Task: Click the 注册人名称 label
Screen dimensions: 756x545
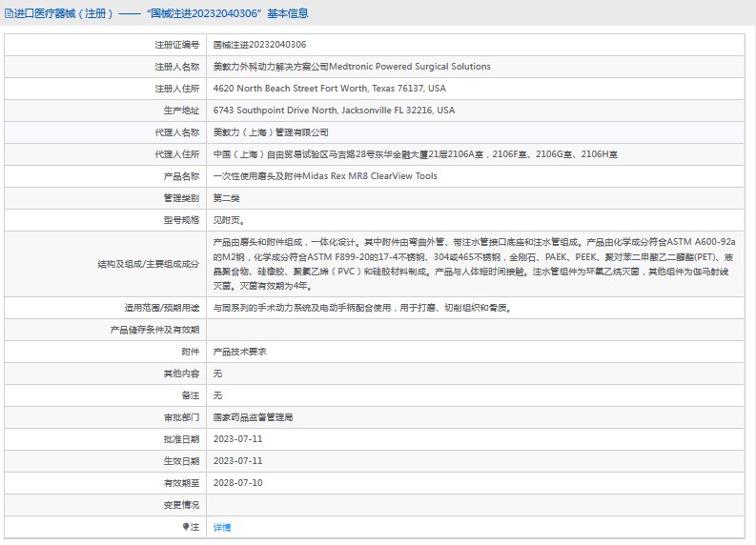Action: pos(177,67)
